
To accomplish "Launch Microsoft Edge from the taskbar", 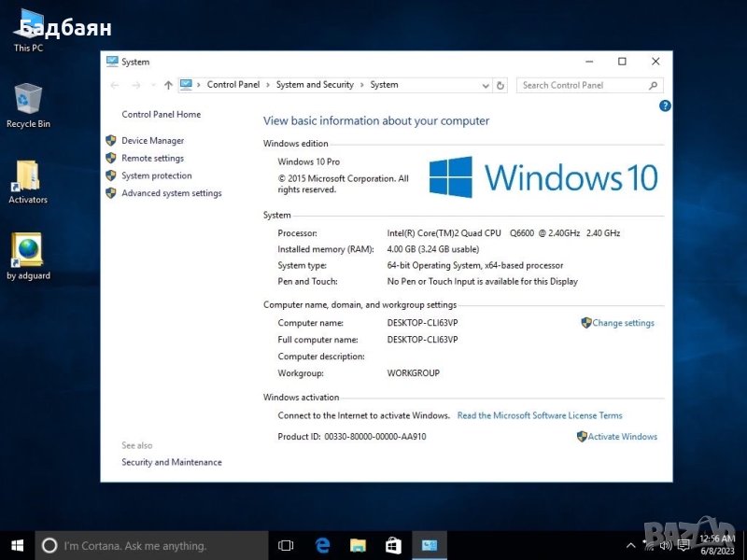I will pos(323,545).
